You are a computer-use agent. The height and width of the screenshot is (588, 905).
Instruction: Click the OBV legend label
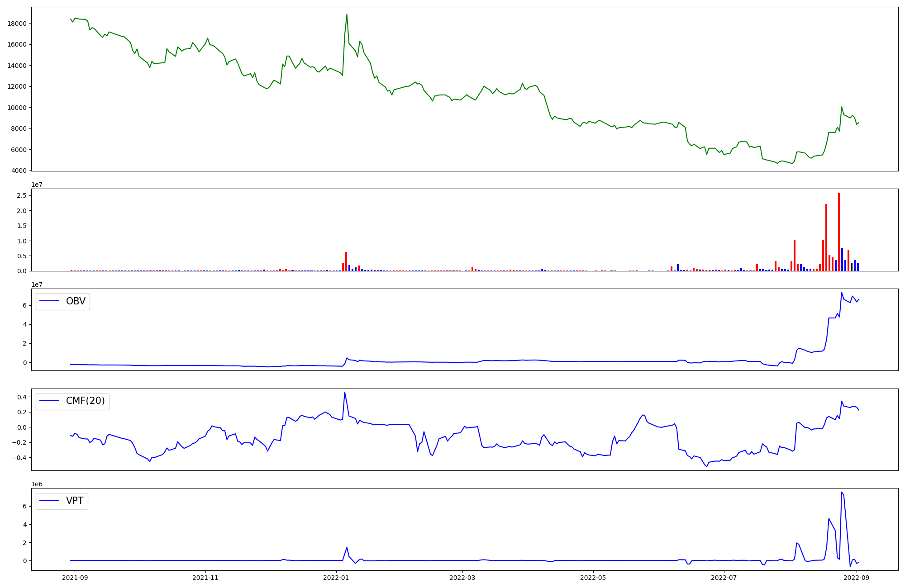(76, 301)
